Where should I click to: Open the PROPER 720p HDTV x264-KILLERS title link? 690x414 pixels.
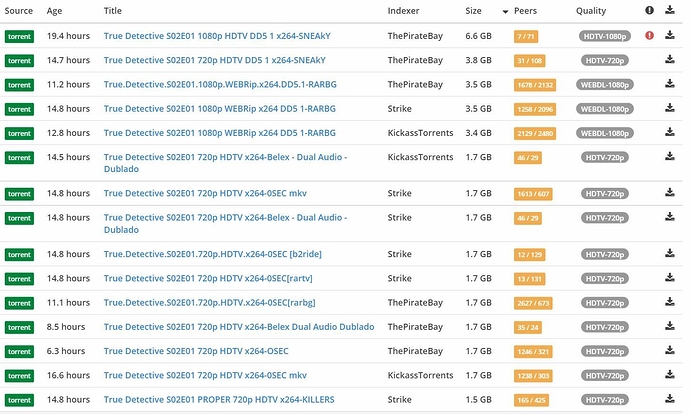tap(219, 400)
